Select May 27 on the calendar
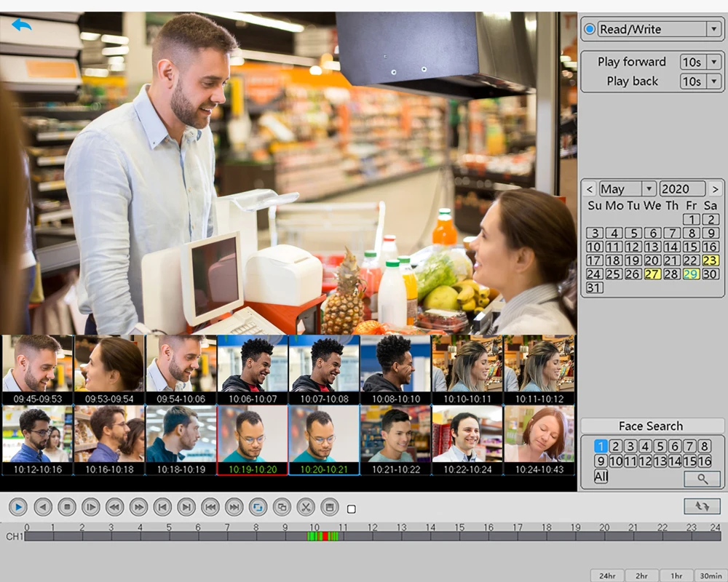Screen dimensions: 728x582 (x=652, y=274)
